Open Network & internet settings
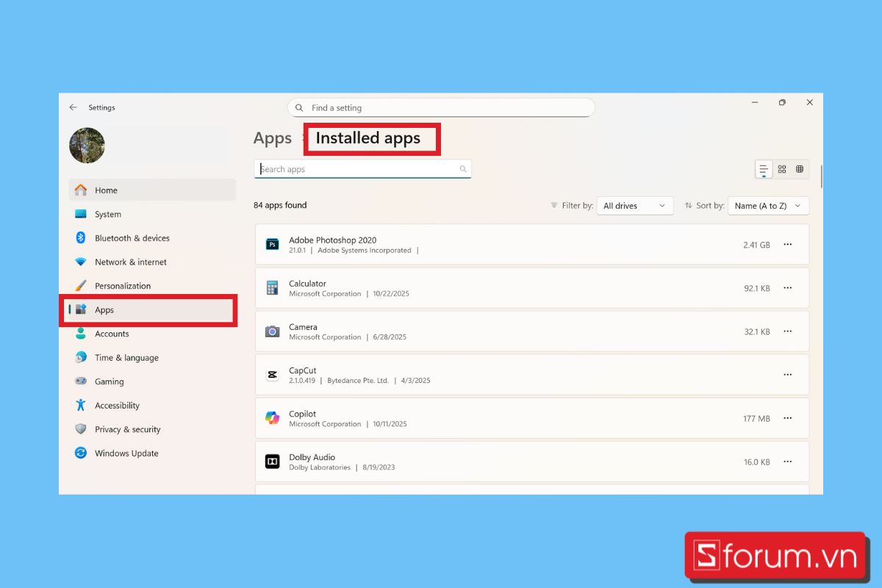The width and height of the screenshot is (882, 588). tap(152, 262)
